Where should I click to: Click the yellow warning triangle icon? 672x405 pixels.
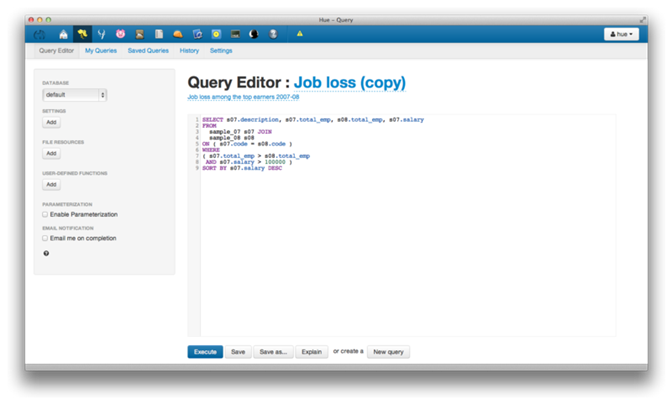pyautogui.click(x=299, y=34)
